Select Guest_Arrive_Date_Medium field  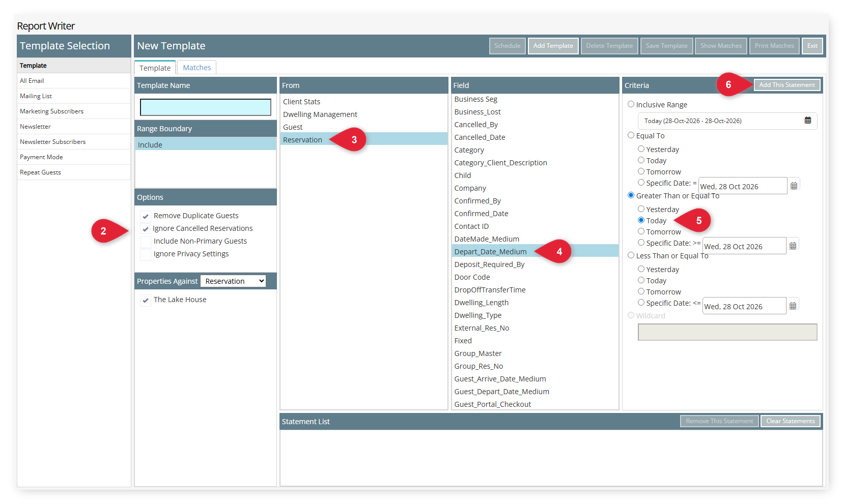(x=535, y=379)
